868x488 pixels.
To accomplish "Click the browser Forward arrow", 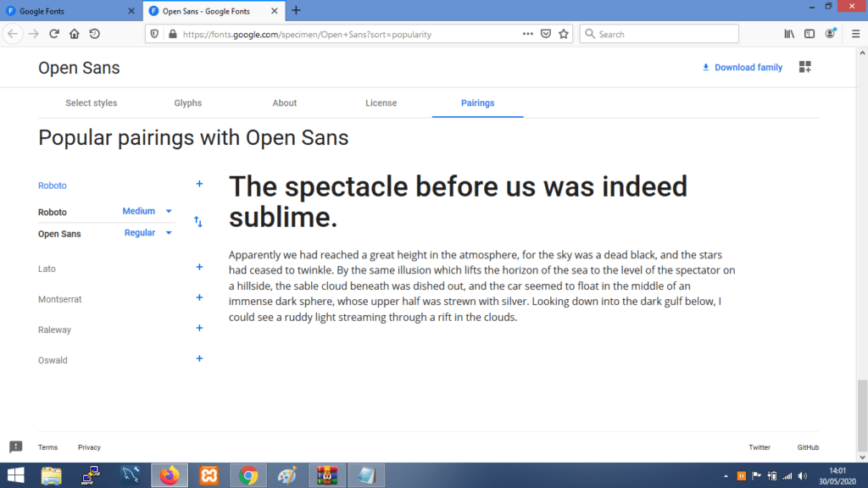I will click(x=34, y=34).
